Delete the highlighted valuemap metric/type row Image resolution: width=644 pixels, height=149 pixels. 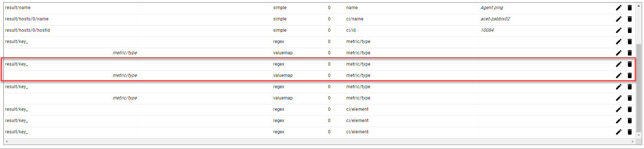click(629, 75)
